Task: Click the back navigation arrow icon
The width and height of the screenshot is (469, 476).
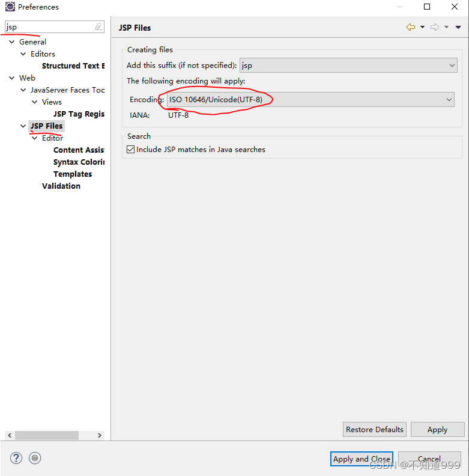Action: [411, 27]
